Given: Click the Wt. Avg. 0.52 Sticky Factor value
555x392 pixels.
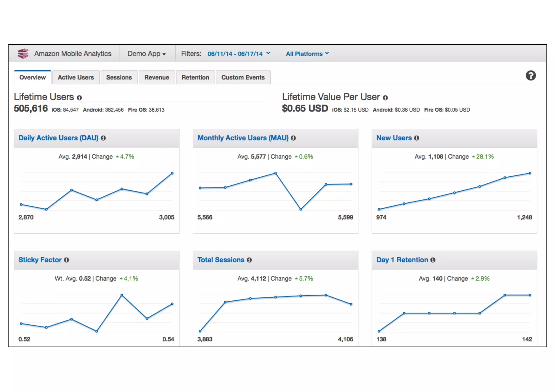Looking at the screenshot, I should [73, 278].
